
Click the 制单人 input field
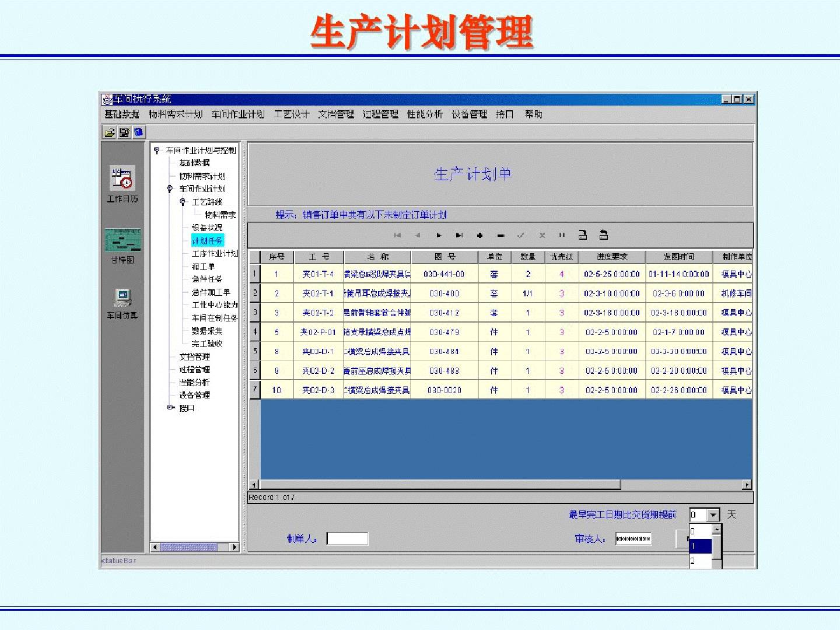pos(347,539)
